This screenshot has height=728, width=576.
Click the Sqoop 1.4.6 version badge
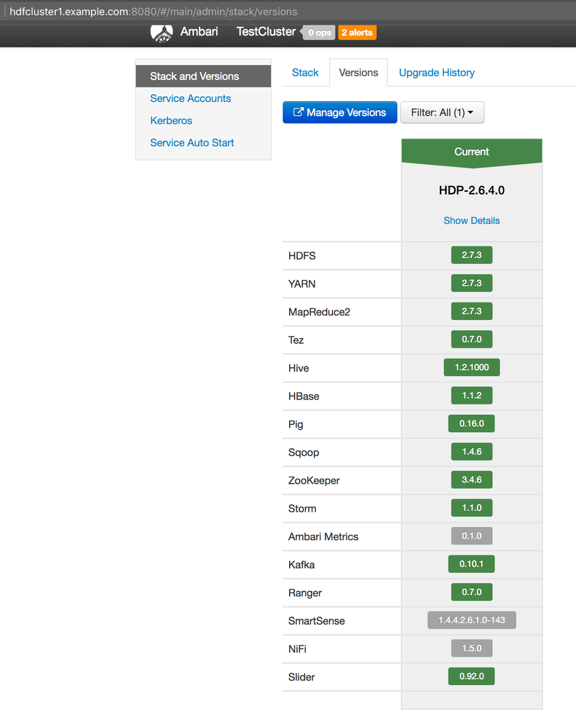[x=472, y=452]
